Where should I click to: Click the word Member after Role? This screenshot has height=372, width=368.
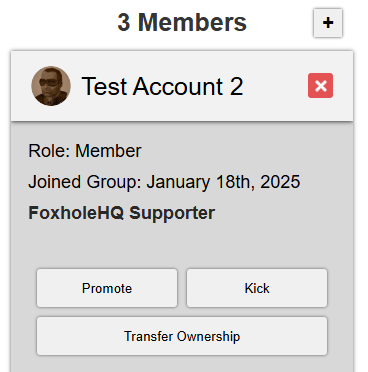(108, 151)
